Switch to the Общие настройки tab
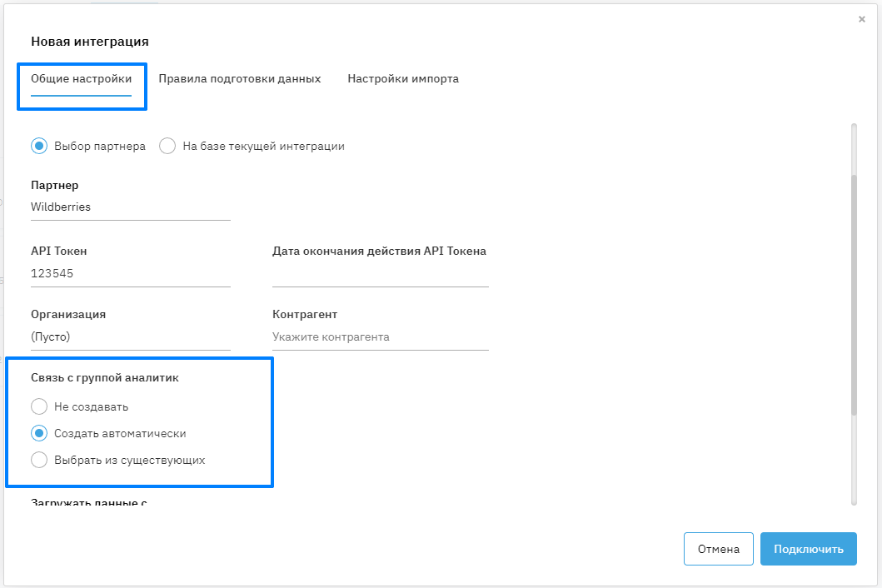Screen dimensions: 882x588 81,79
